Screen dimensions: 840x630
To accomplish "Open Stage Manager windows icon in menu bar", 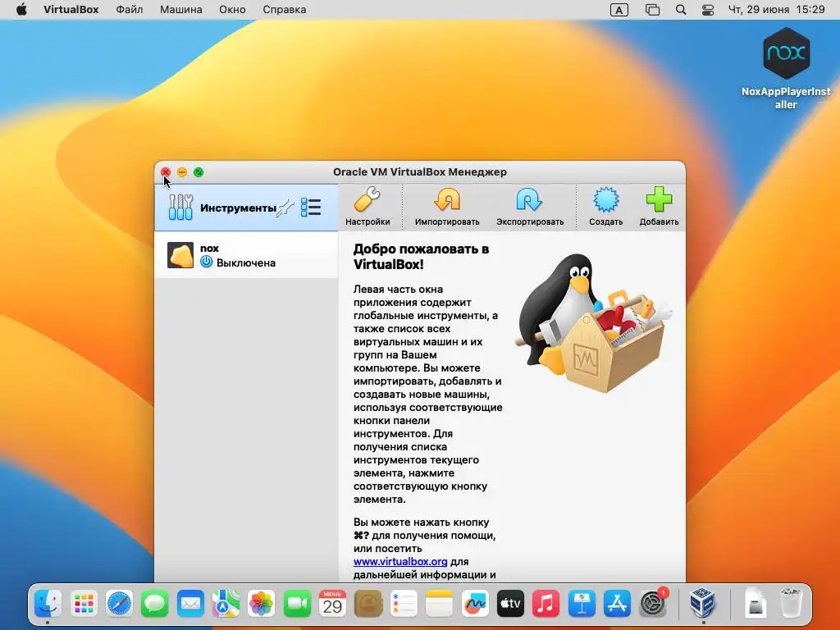I will pyautogui.click(x=652, y=10).
